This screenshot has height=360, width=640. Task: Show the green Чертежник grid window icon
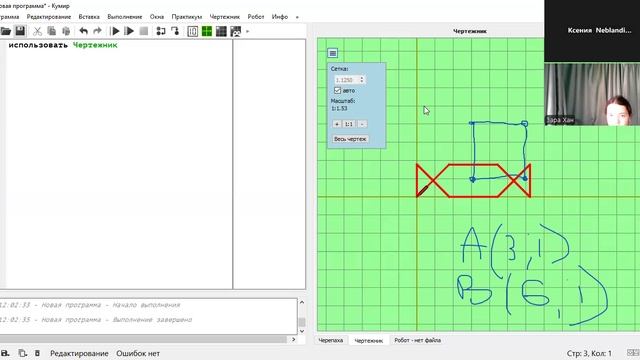coord(207,31)
